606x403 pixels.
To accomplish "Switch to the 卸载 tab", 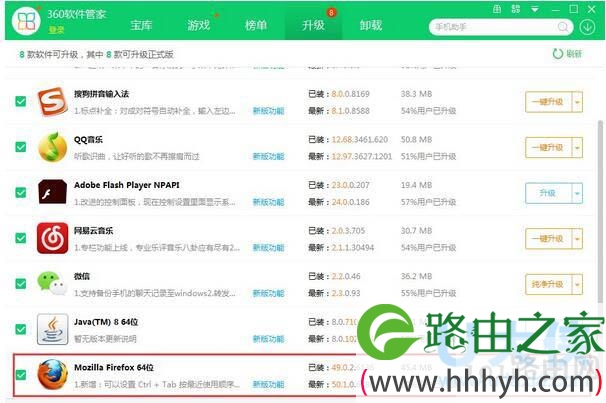I will (x=371, y=26).
